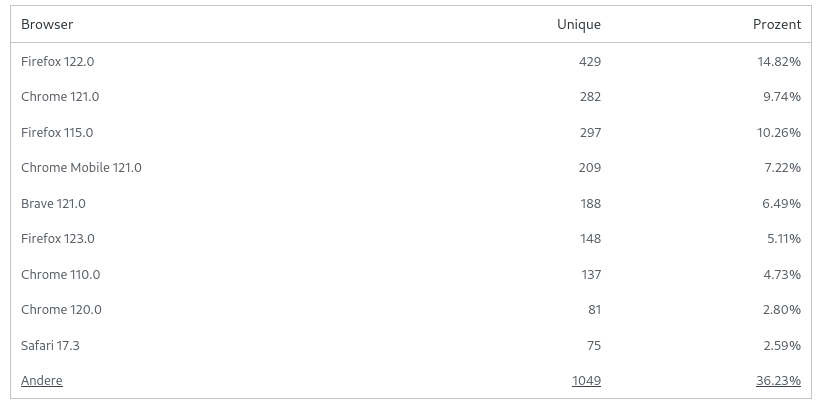Click the underlined 1049 value
The width and height of the screenshot is (820, 407).
(x=586, y=381)
